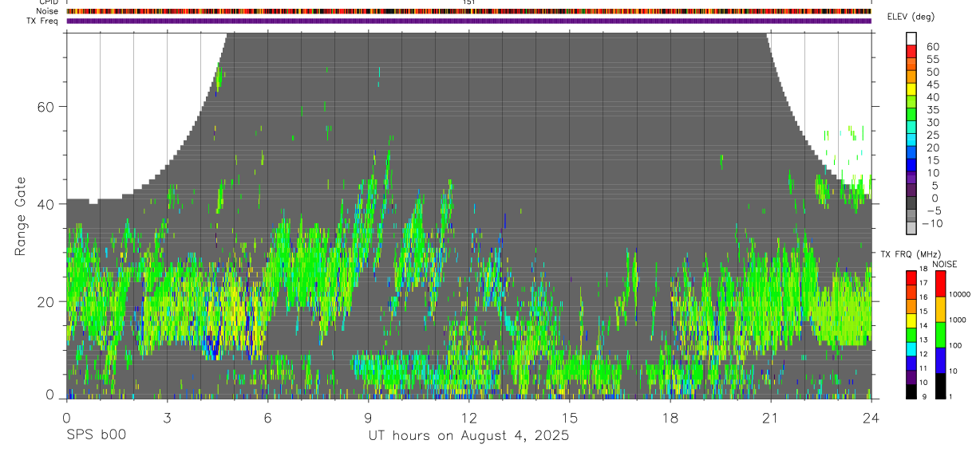Click the 21 UT hour tick label
This screenshot has width=980, height=452.
[770, 418]
